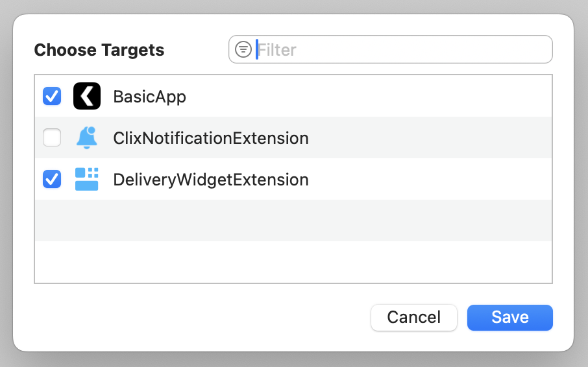Viewport: 588px width, 367px height.
Task: Select the BasicApp target name
Action: pos(149,97)
